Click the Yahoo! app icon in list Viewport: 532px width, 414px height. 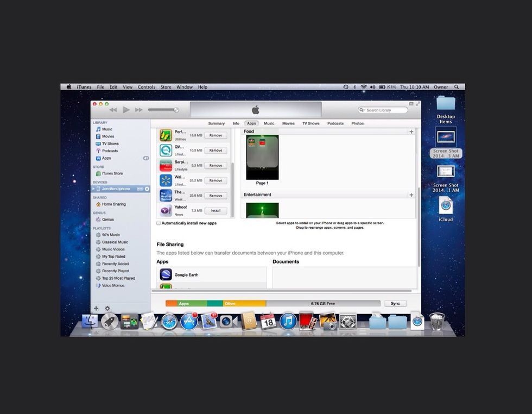click(x=166, y=211)
